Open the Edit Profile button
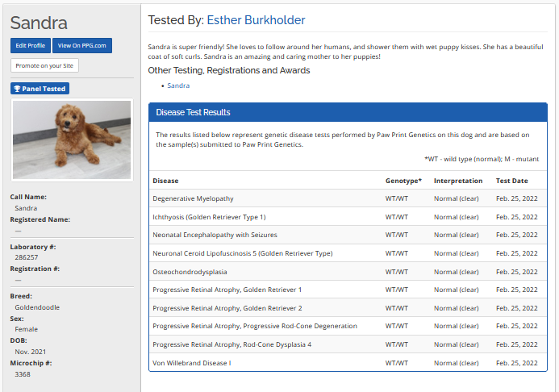The width and height of the screenshot is (559, 392). coord(31,46)
